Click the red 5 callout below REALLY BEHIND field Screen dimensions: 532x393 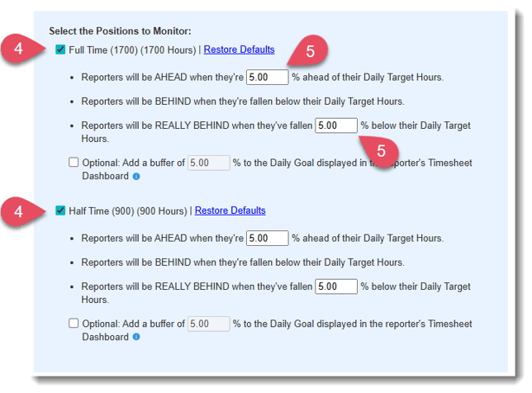pyautogui.click(x=381, y=151)
